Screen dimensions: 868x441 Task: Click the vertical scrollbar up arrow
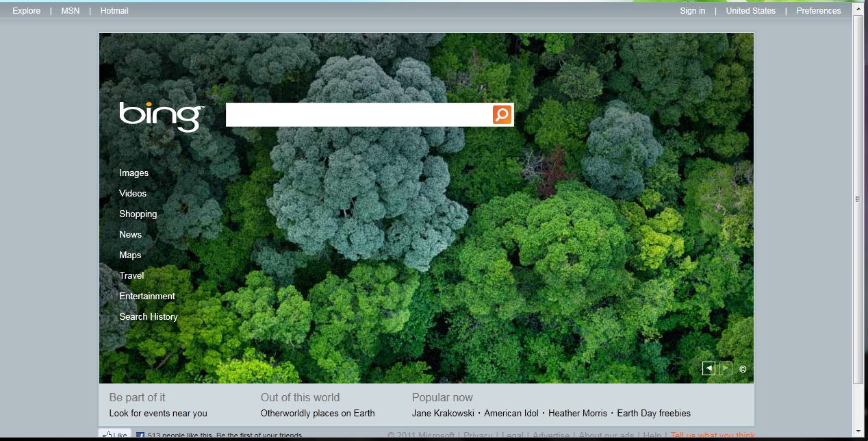pyautogui.click(x=858, y=9)
